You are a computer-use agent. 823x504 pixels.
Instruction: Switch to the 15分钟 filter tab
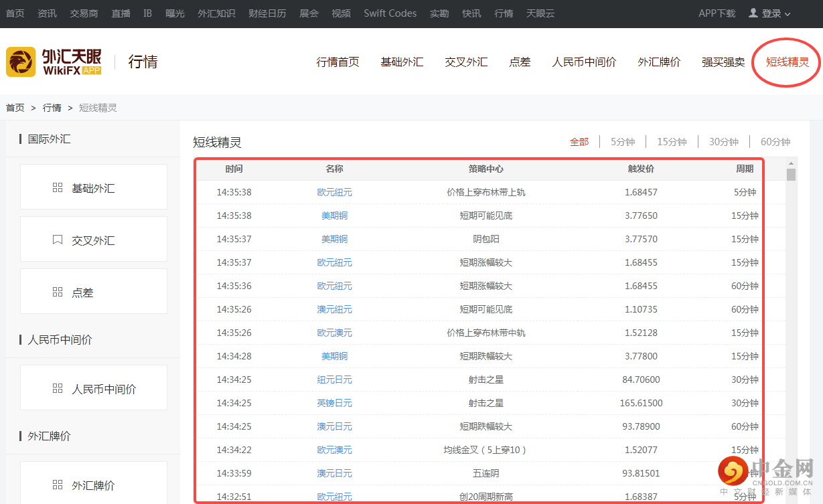672,141
